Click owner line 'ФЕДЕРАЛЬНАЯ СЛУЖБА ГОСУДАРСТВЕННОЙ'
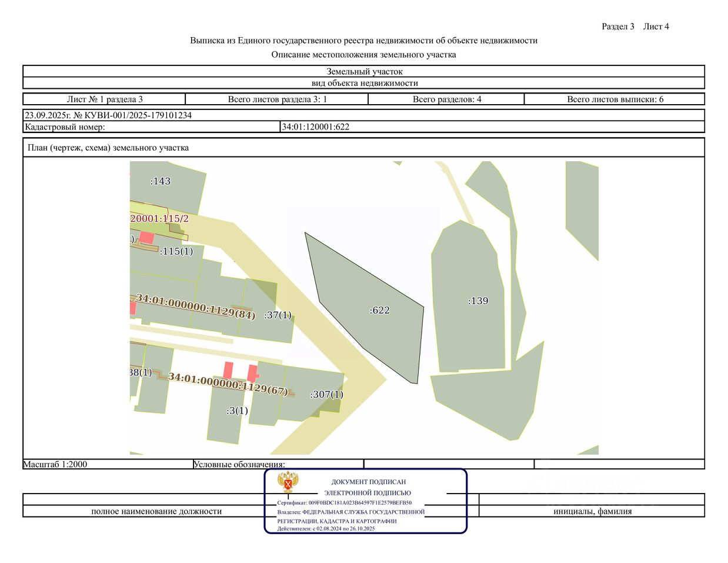 [x=351, y=512]
